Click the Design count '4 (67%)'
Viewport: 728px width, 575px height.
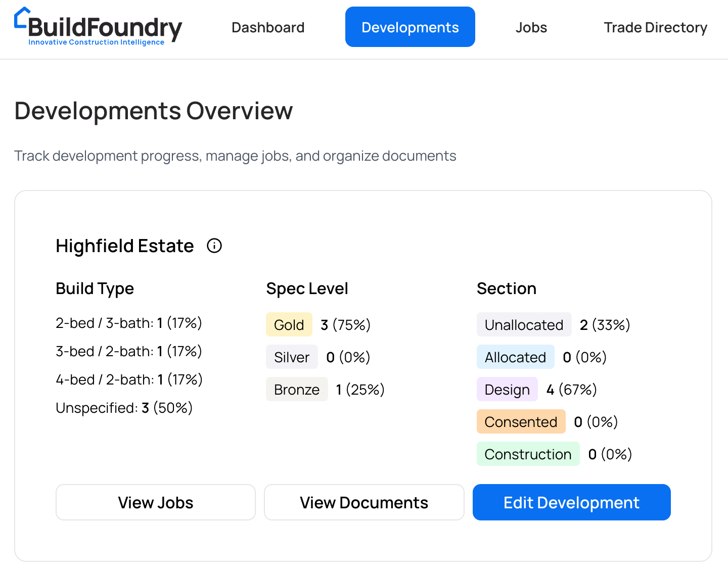572,390
